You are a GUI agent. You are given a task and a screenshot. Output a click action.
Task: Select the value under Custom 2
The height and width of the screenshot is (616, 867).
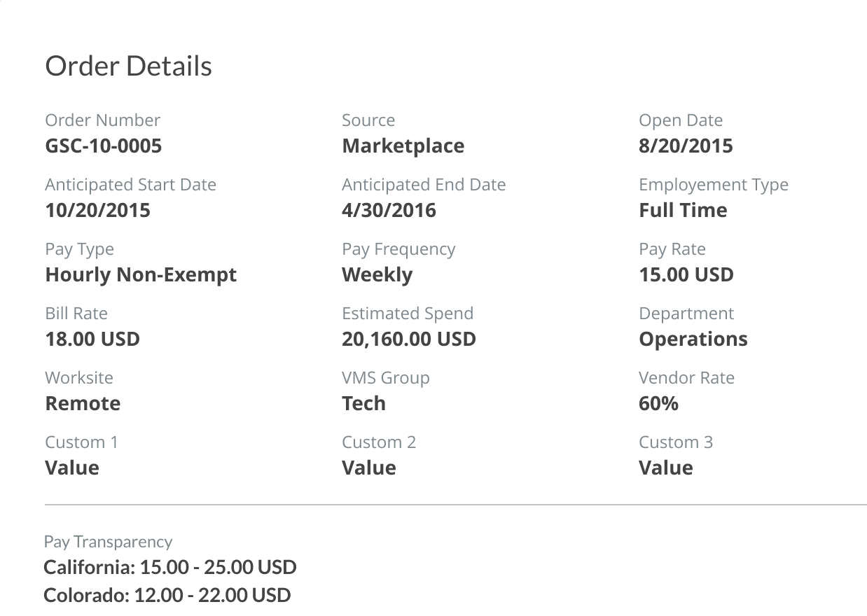(369, 468)
